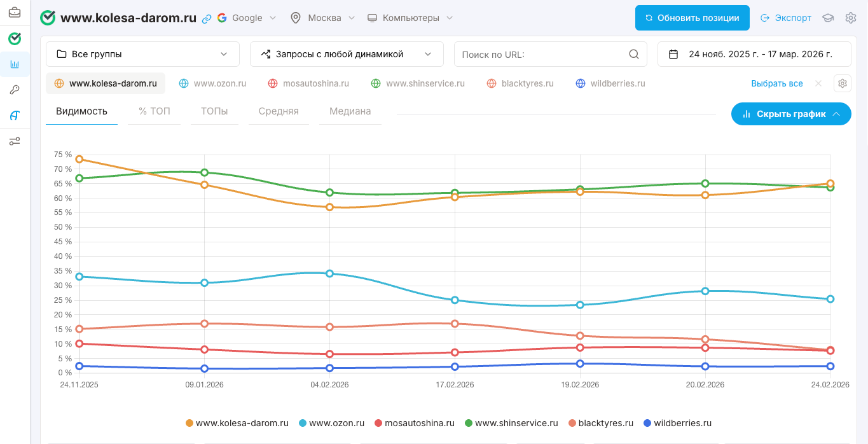Viewport: 868px width, 444px height.
Task: Select the Медиана tab
Action: click(350, 111)
